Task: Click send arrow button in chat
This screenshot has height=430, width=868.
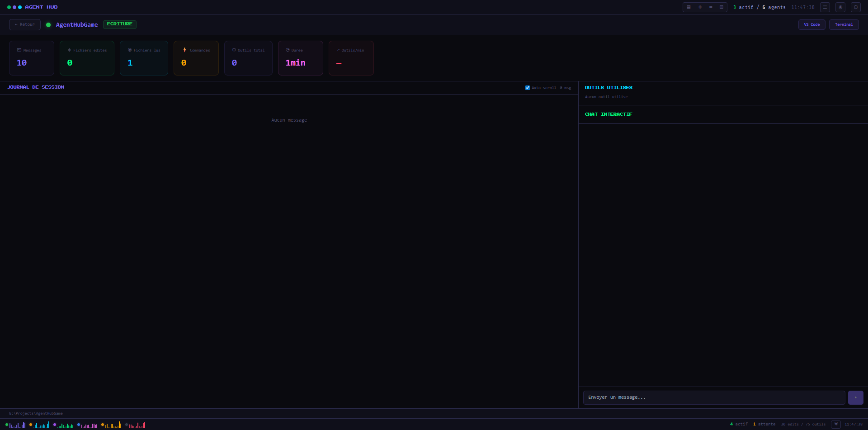Action: point(855,397)
